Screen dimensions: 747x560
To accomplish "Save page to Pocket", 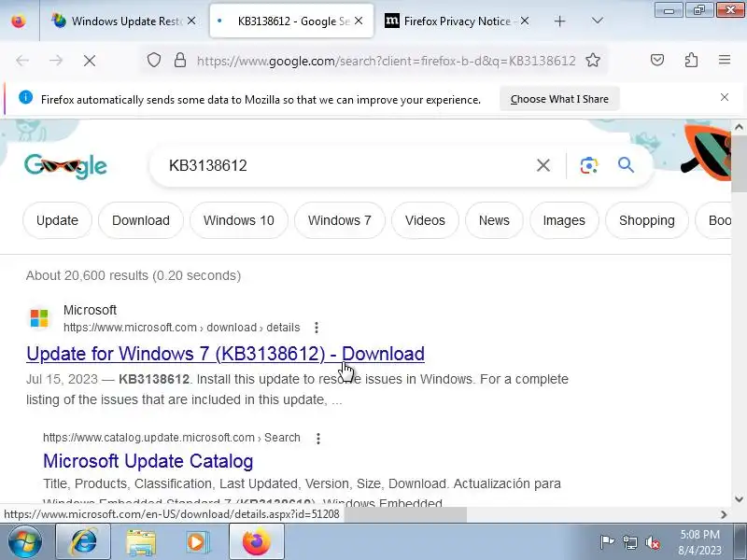I will (657, 60).
